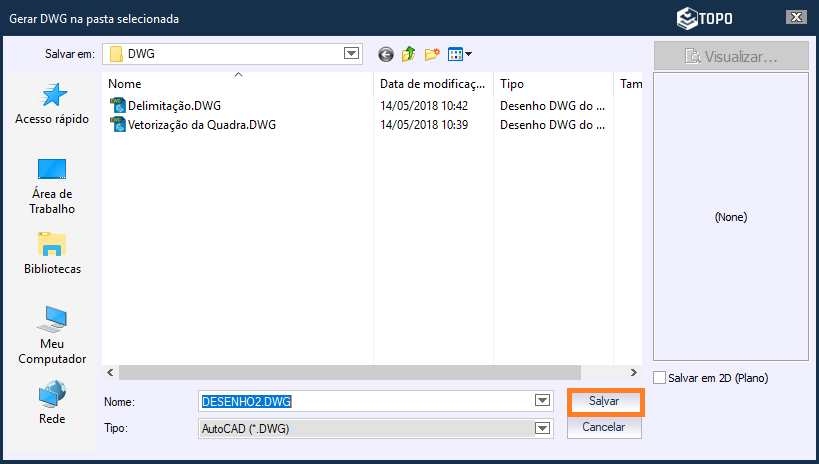
Task: Expand the Nome filename dropdown
Action: point(542,401)
